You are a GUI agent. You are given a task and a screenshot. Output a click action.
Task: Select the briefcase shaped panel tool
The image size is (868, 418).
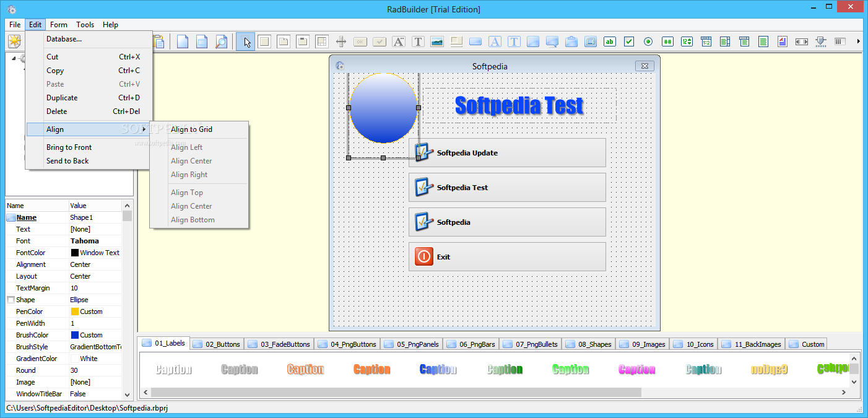coord(571,41)
